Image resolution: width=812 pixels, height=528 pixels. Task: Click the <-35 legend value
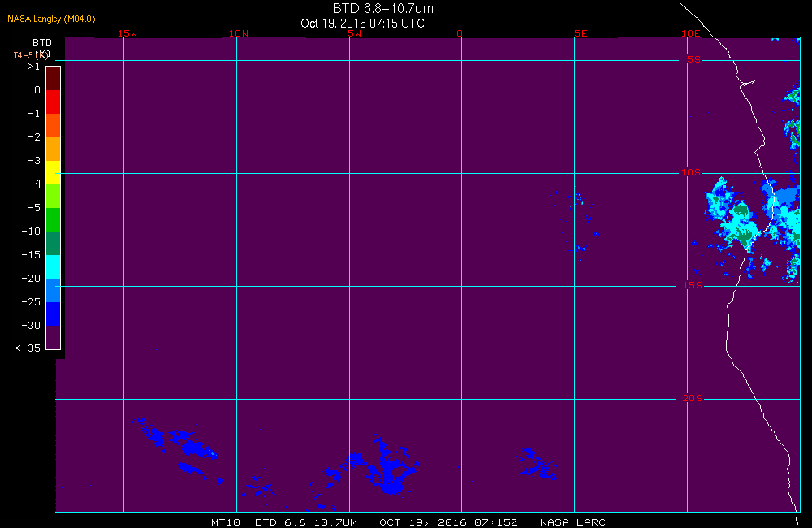(28, 348)
